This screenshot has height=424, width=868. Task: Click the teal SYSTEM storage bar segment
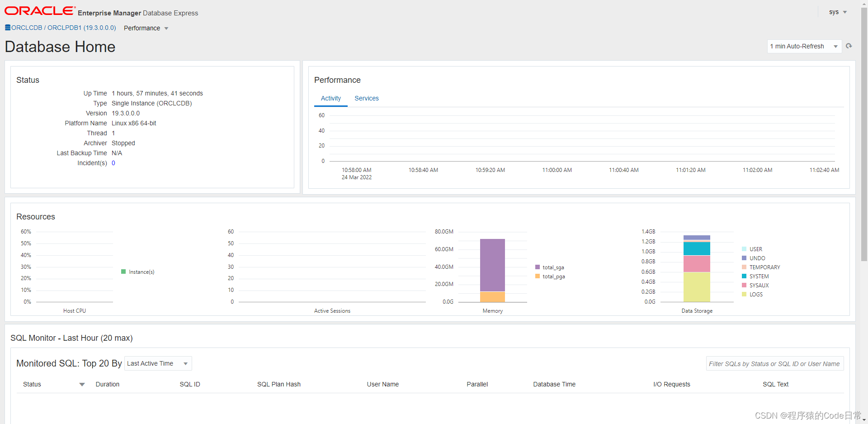(x=697, y=249)
